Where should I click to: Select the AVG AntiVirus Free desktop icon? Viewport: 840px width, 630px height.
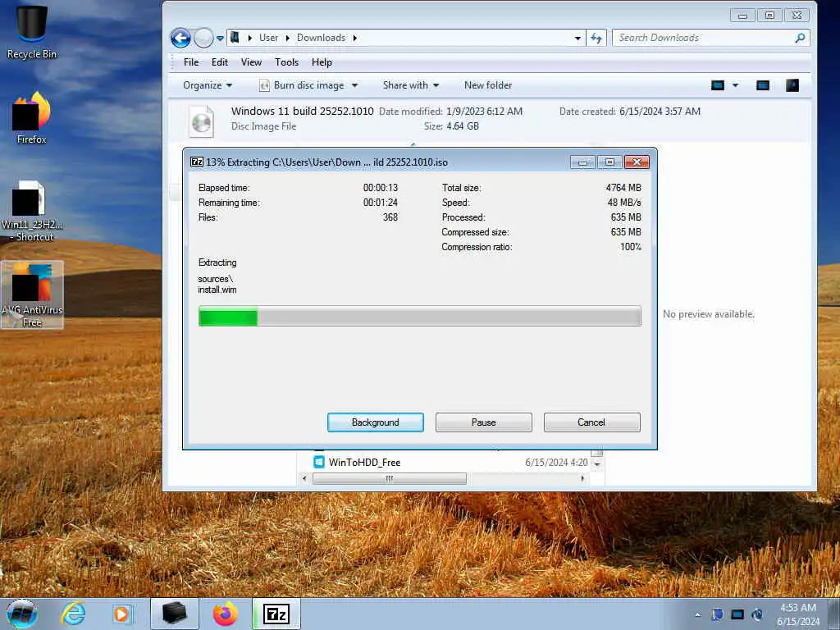coord(32,294)
